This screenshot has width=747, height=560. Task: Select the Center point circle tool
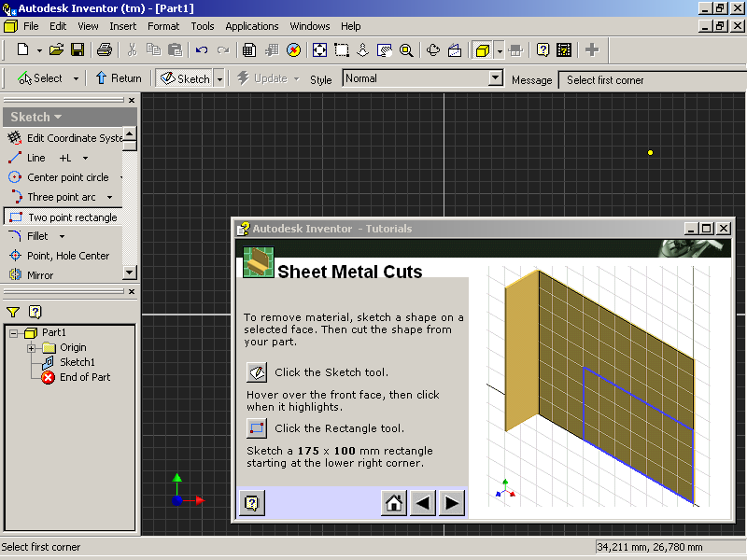point(59,177)
